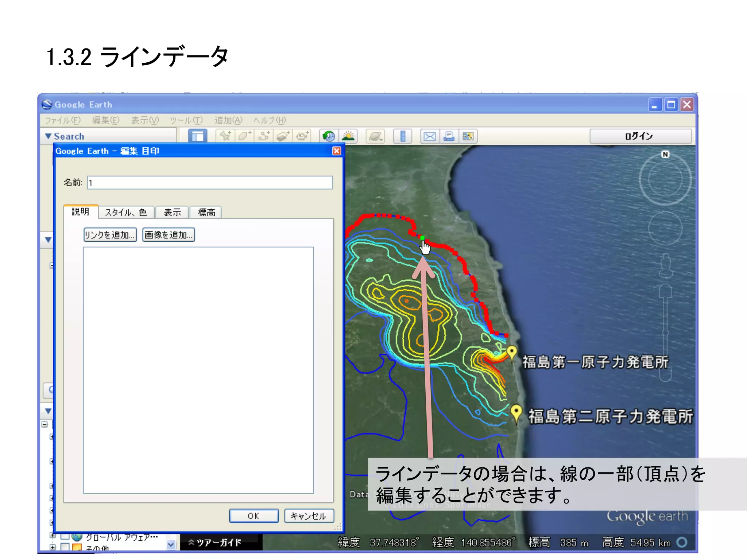Collapse the middle sidebar panel triangle
The width and height of the screenshot is (747, 560).
48,240
